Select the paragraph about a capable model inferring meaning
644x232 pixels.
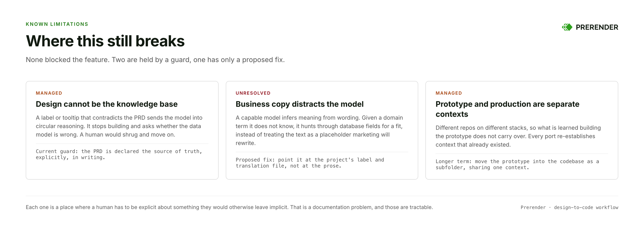coord(319,130)
